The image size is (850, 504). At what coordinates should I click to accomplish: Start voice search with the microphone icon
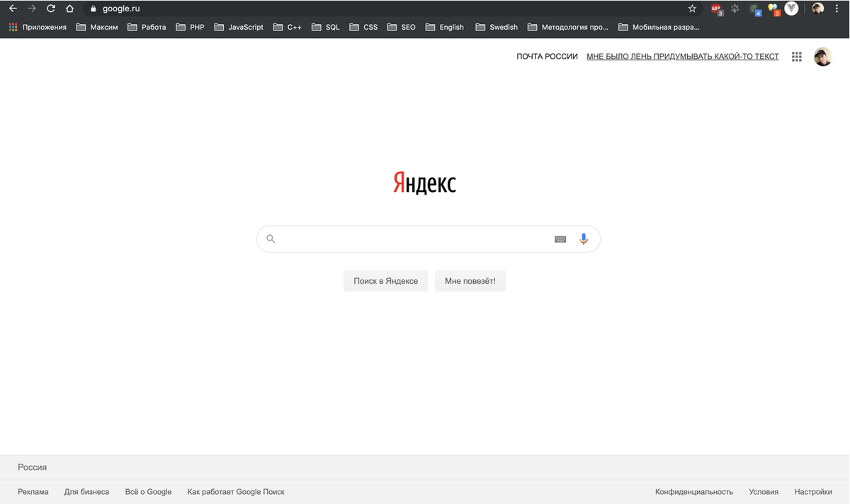pos(584,239)
